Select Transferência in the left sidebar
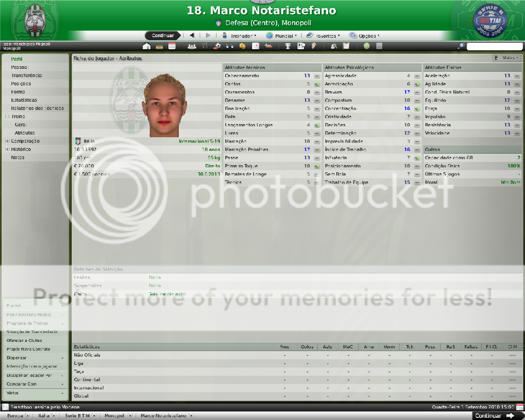 click(x=26, y=75)
